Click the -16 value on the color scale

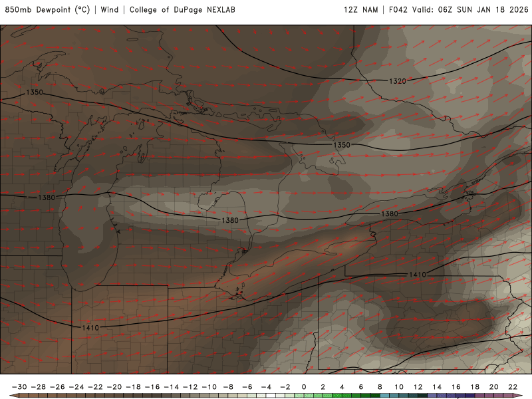[x=152, y=387]
